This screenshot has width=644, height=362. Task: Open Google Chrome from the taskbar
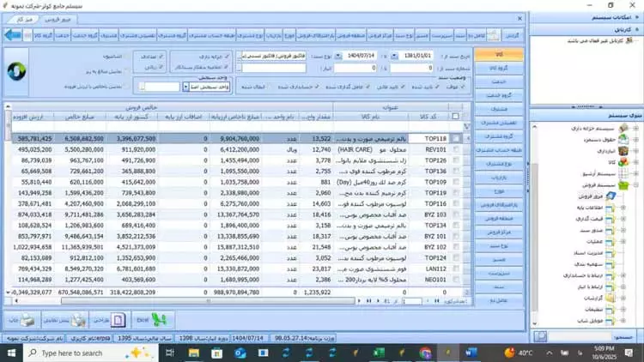(x=425, y=353)
